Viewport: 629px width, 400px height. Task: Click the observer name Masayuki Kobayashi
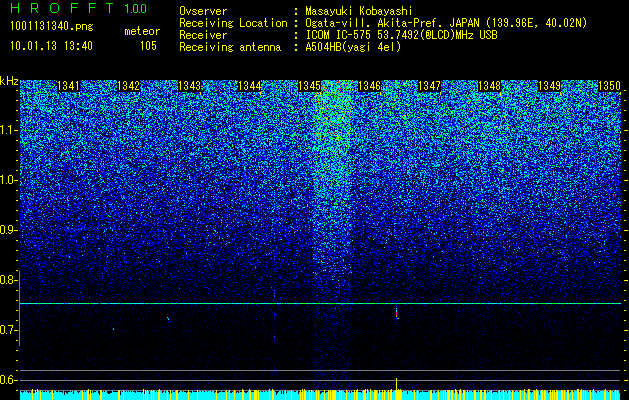pos(359,11)
